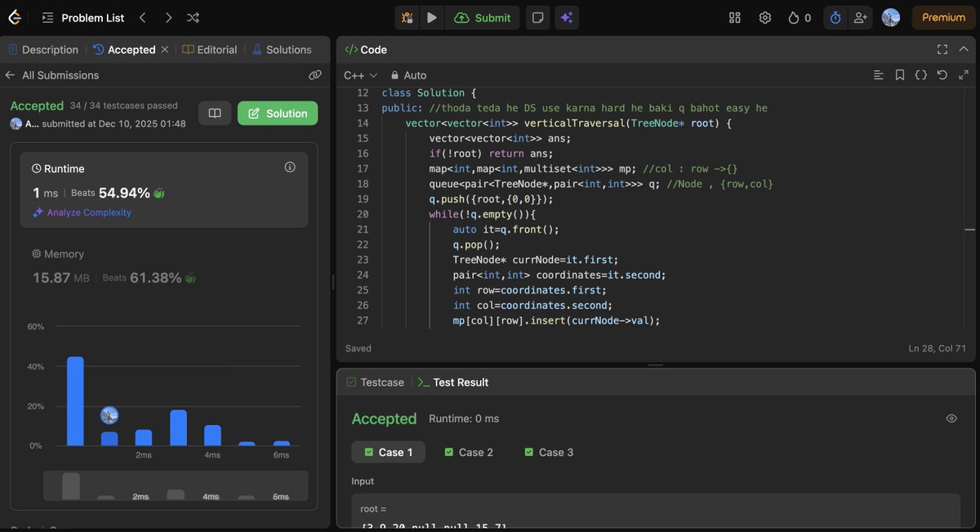Click the format code lines icon
This screenshot has width=980, height=532.
(x=879, y=75)
